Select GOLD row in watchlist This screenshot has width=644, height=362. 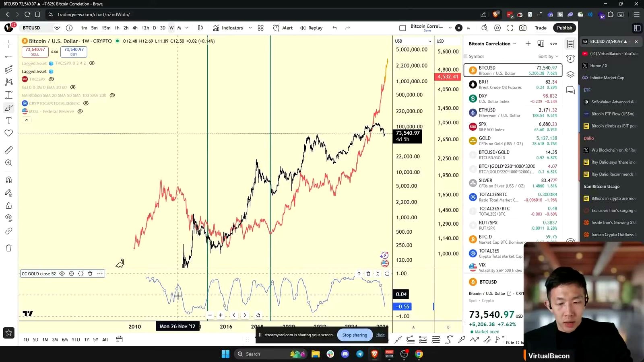(x=513, y=141)
